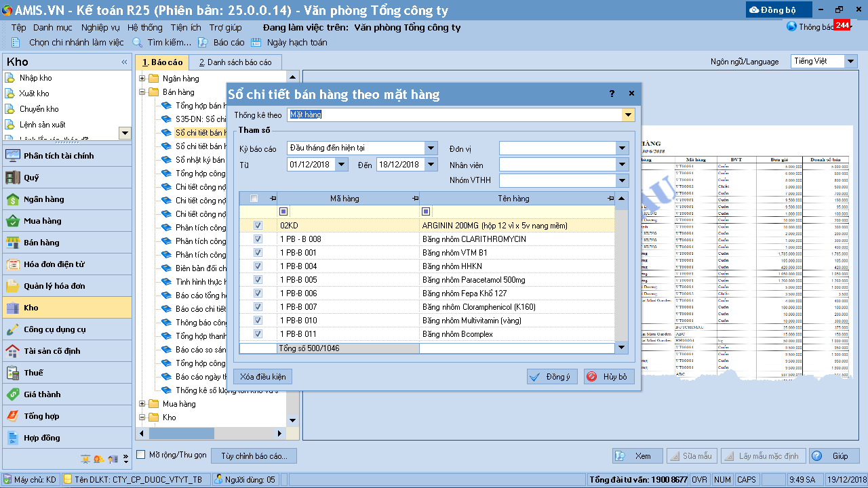Viewport: 868px width, 488px height.
Task: Select Hóa đơn điện tử in sidebar
Action: pos(54,264)
